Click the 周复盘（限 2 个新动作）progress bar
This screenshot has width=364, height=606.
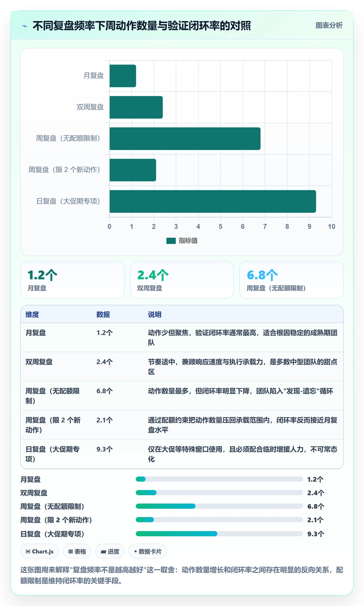pyautogui.click(x=219, y=520)
